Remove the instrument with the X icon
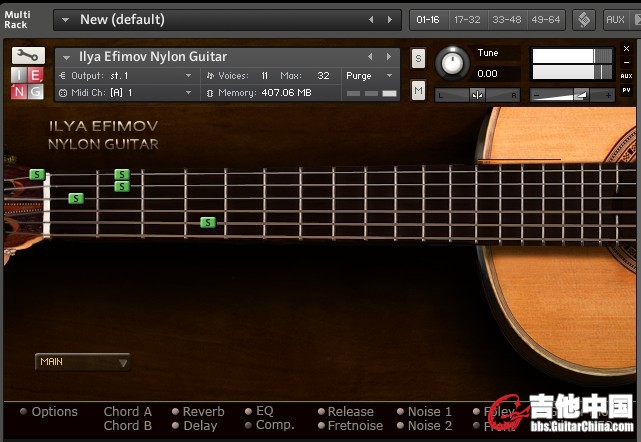The height and width of the screenshot is (442, 641). coord(626,49)
